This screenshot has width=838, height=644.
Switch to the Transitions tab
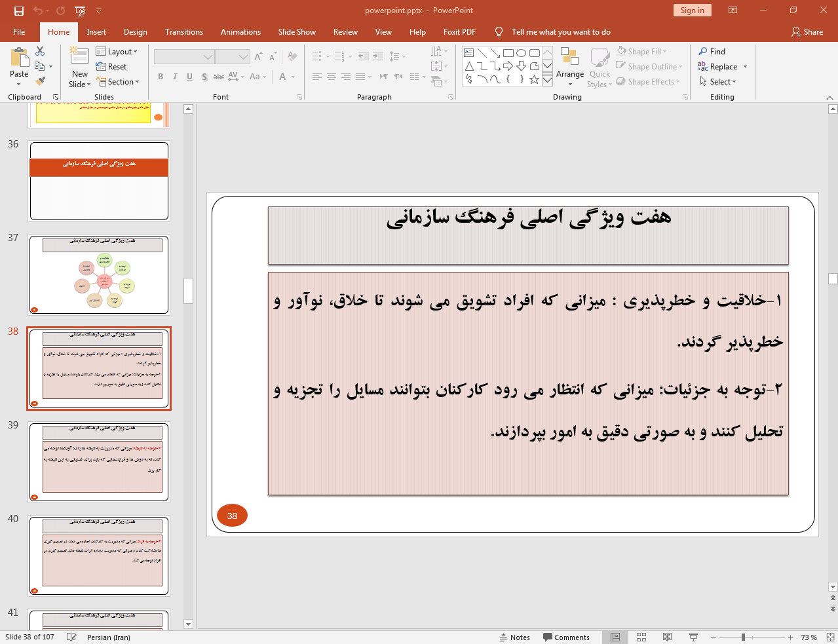point(184,31)
